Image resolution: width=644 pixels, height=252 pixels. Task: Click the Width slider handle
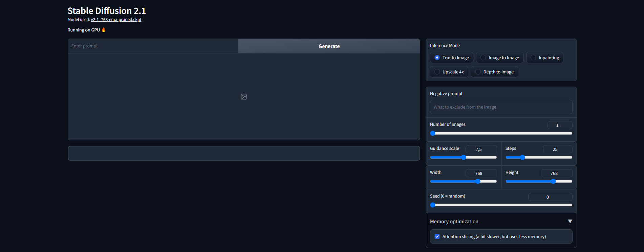click(478, 181)
